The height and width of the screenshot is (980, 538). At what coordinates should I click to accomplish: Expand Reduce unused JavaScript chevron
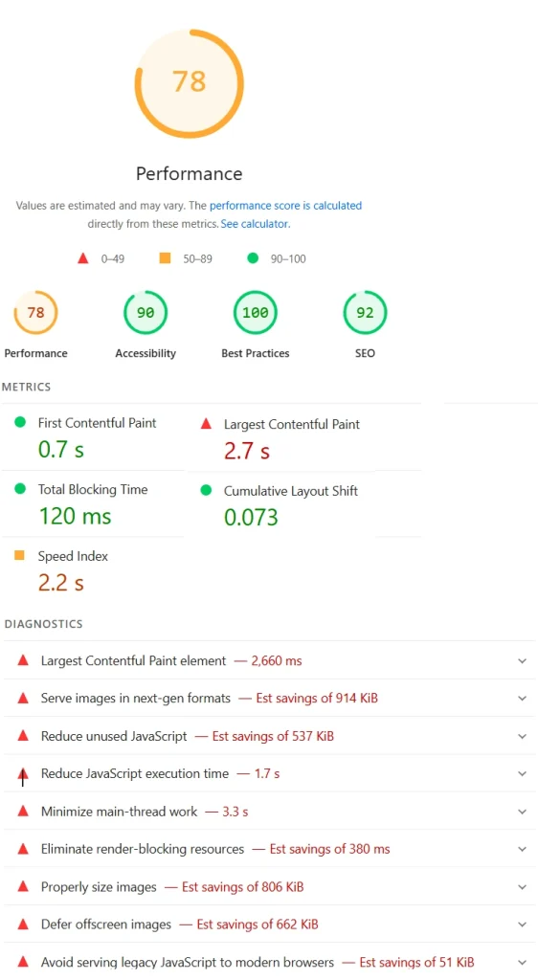point(523,736)
